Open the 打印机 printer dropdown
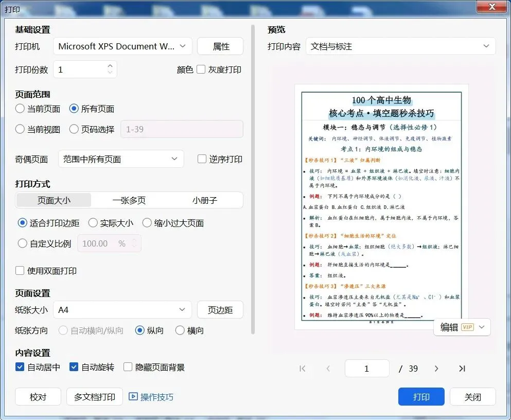The height and width of the screenshot is (420, 511). [x=122, y=46]
